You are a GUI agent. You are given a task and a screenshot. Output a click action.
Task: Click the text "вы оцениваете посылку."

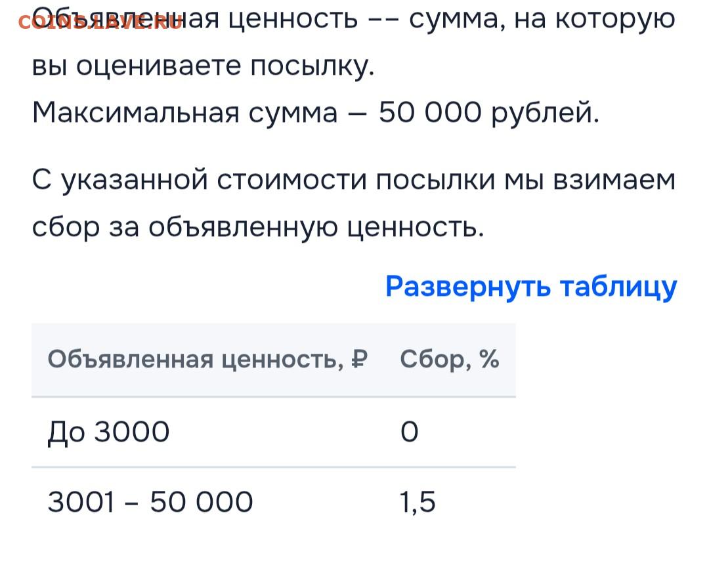(x=203, y=67)
